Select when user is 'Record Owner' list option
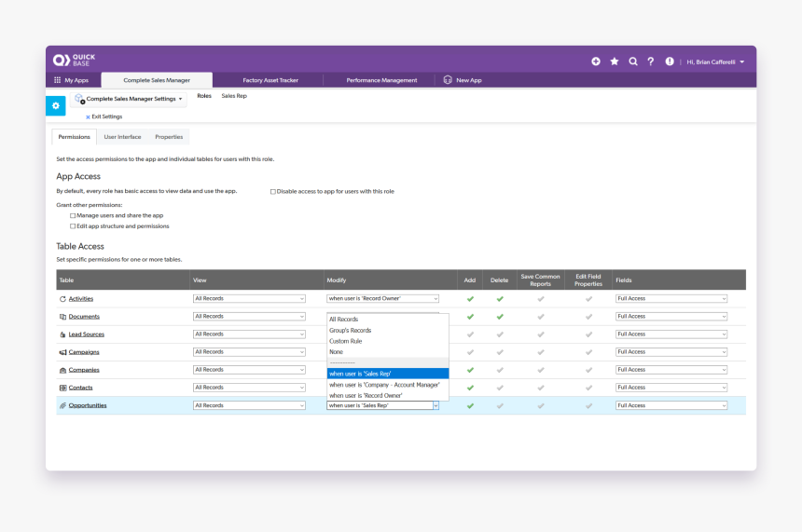The image size is (802, 532). pos(388,396)
